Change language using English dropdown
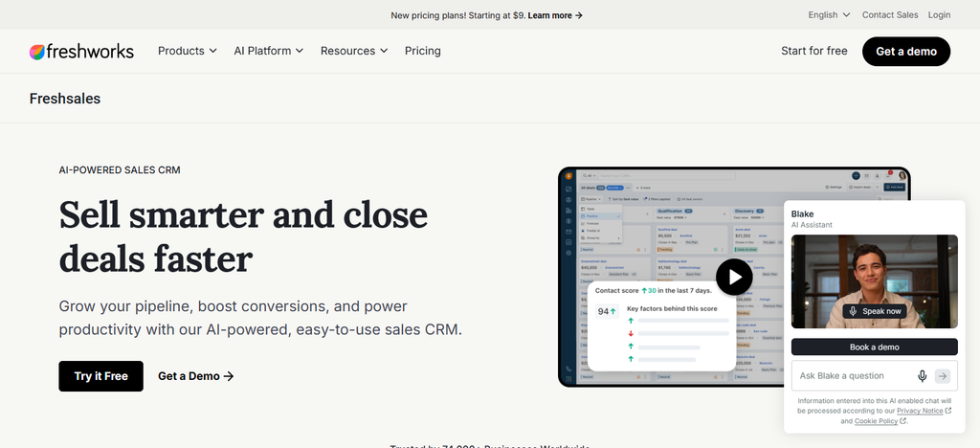The width and height of the screenshot is (980, 448). pyautogui.click(x=830, y=15)
